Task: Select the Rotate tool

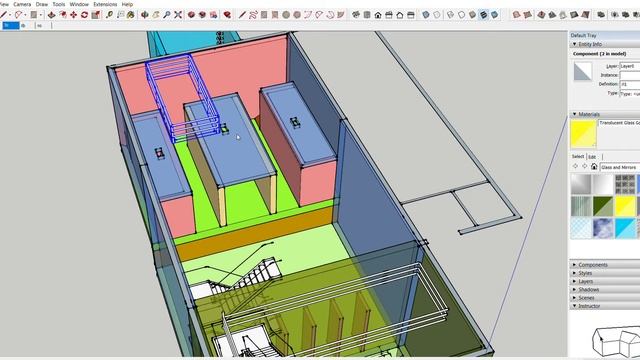Action: [84, 15]
